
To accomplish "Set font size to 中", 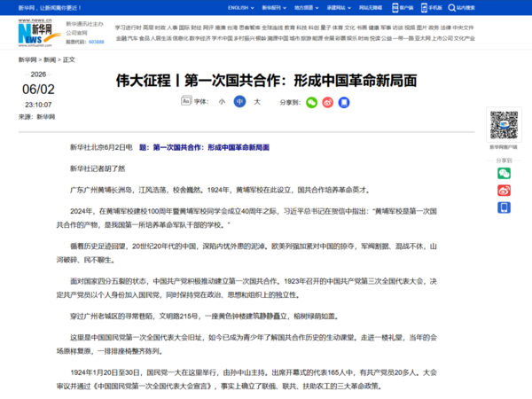I will pos(239,101).
